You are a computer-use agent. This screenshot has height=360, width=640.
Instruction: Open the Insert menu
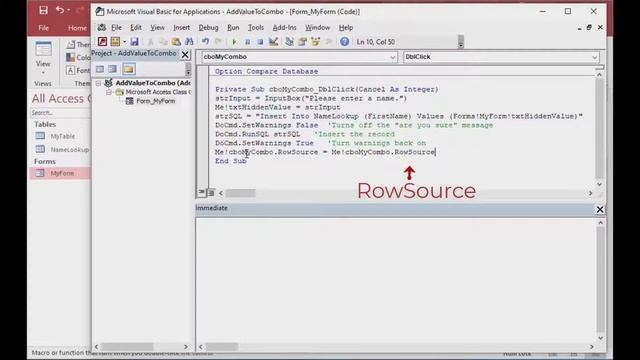(181, 27)
